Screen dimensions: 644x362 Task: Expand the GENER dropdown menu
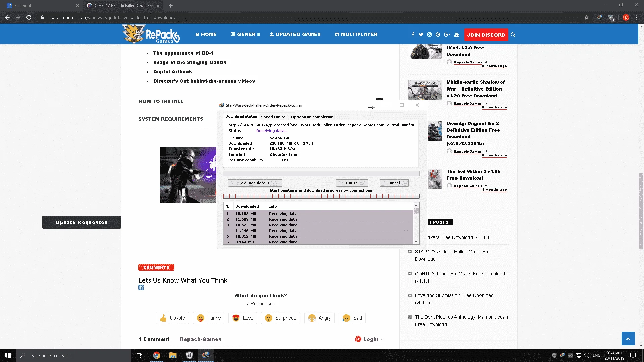[245, 34]
